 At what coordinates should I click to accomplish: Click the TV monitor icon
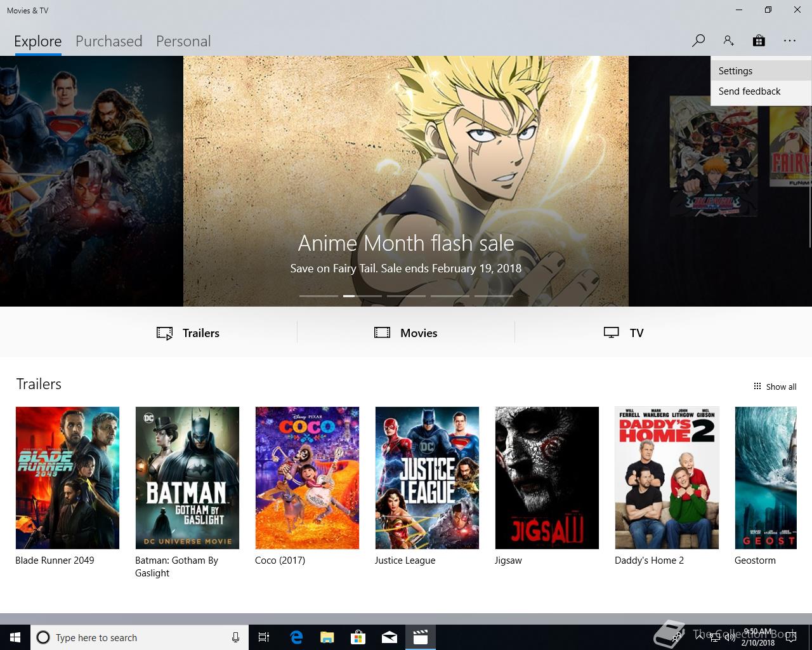click(612, 333)
